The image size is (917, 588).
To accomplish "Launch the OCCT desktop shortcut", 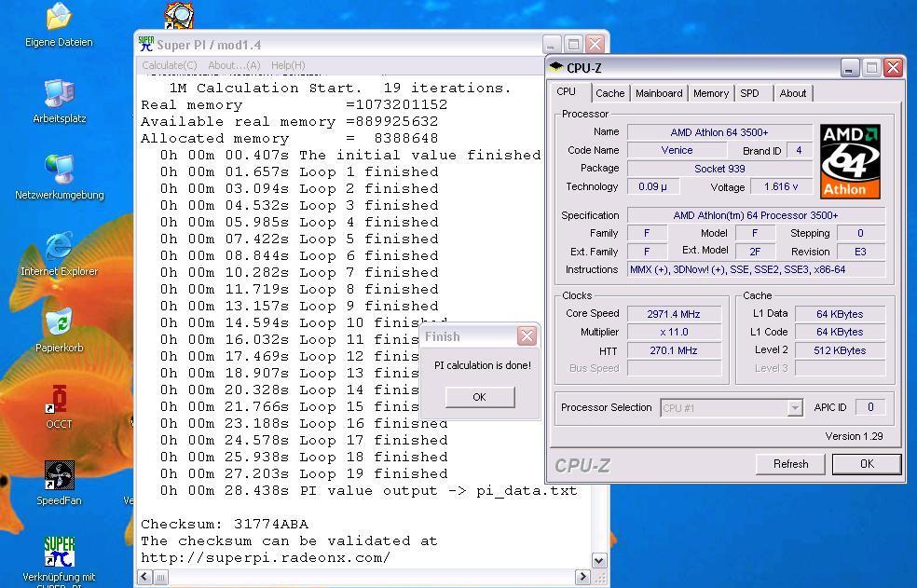I will tap(59, 399).
